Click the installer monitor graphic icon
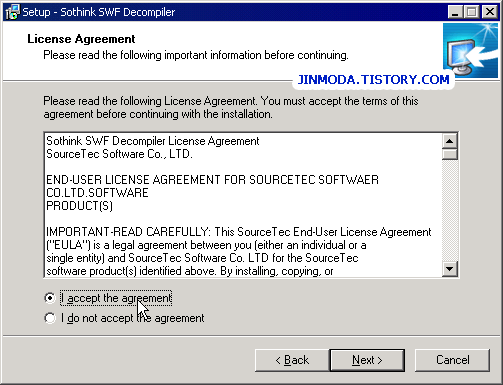This screenshot has height=385, width=503. (470, 50)
